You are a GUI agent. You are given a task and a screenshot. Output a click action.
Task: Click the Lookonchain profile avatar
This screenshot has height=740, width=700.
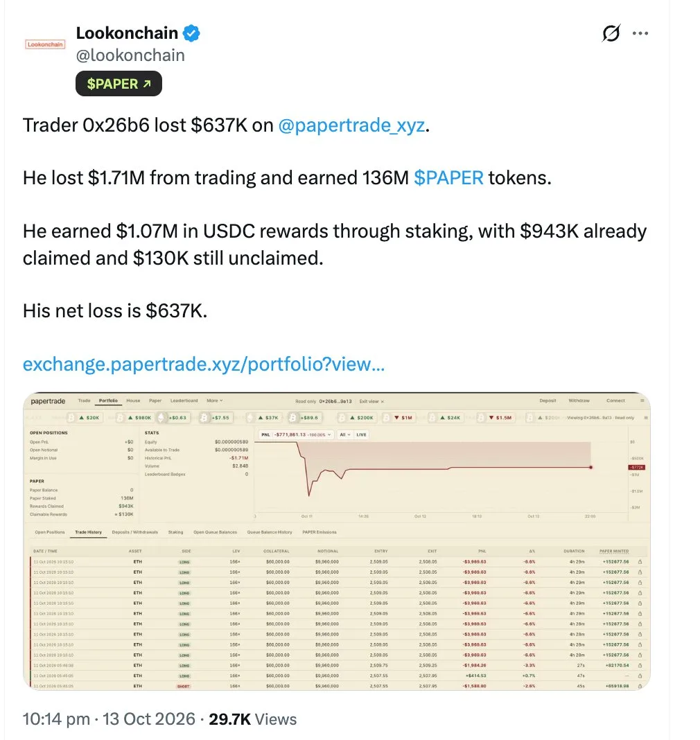point(45,44)
